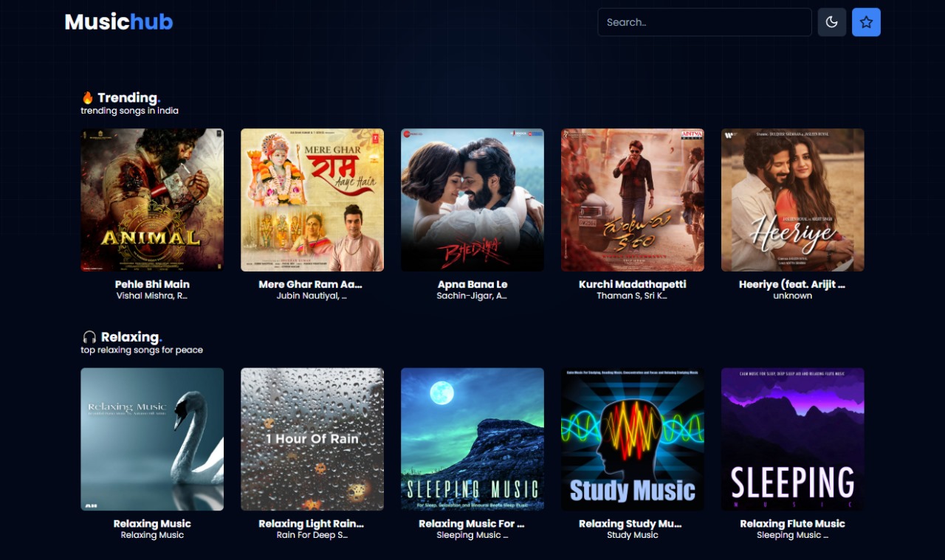Screen dimensions: 945x560
Task: Select the Relaxing Study Mu... title
Action: [630, 523]
